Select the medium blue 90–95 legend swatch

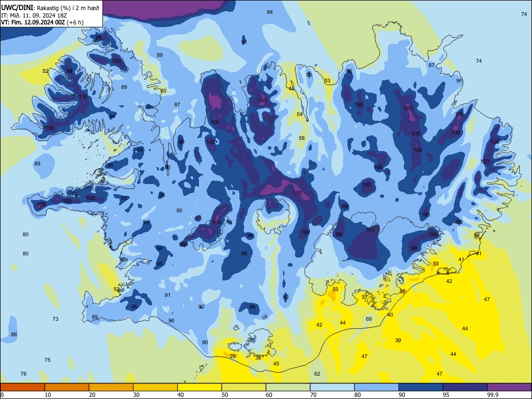click(x=421, y=387)
